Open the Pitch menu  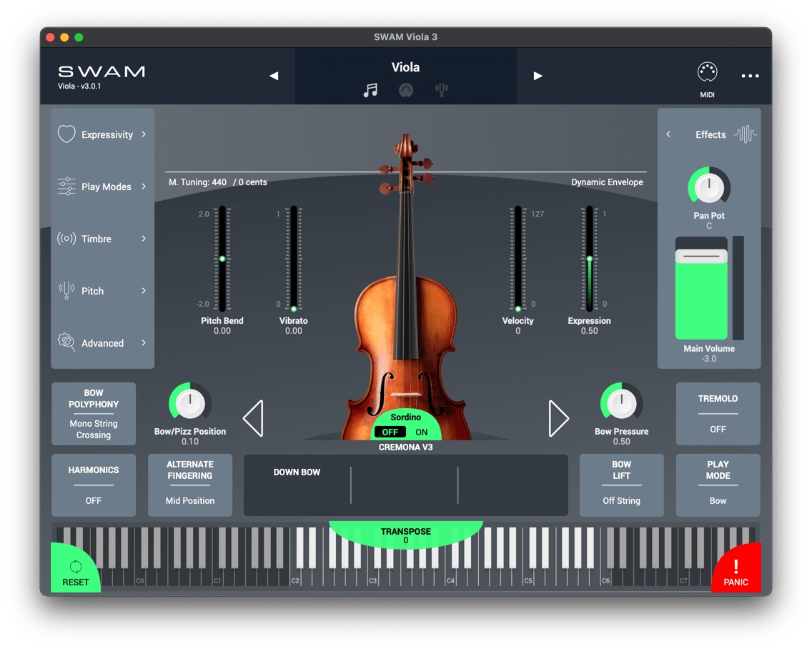click(x=93, y=291)
